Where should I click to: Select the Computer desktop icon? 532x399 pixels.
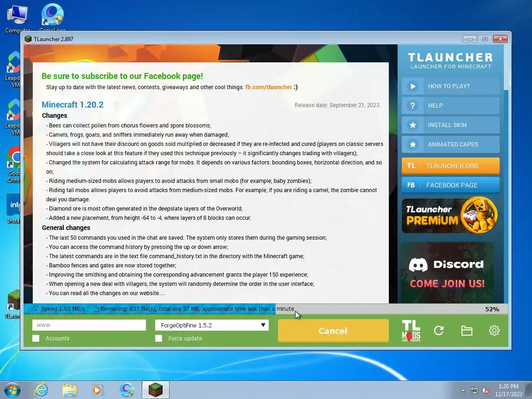[17, 18]
